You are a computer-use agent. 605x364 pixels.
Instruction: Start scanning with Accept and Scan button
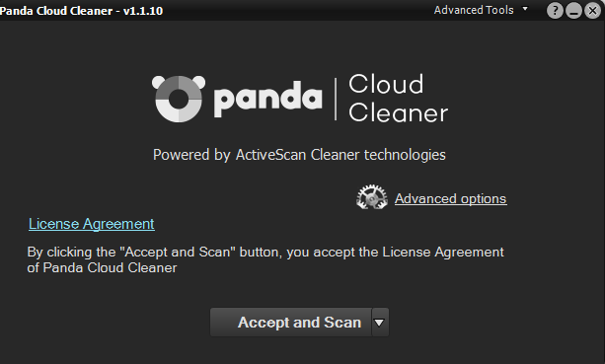[291, 322]
